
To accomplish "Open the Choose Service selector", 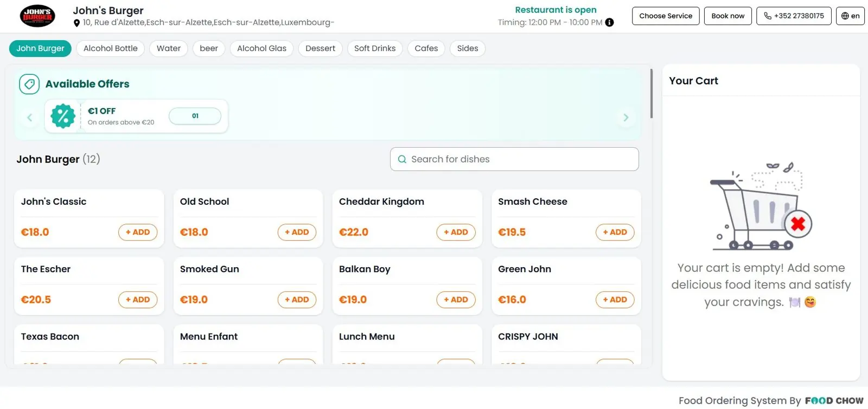I will [666, 16].
